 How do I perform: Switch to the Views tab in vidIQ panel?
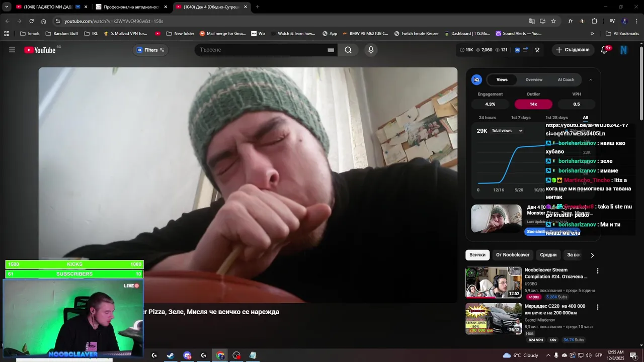pos(502,79)
